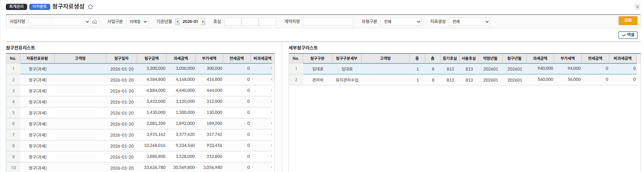Open the 사업지명 dropdown

click(59, 22)
